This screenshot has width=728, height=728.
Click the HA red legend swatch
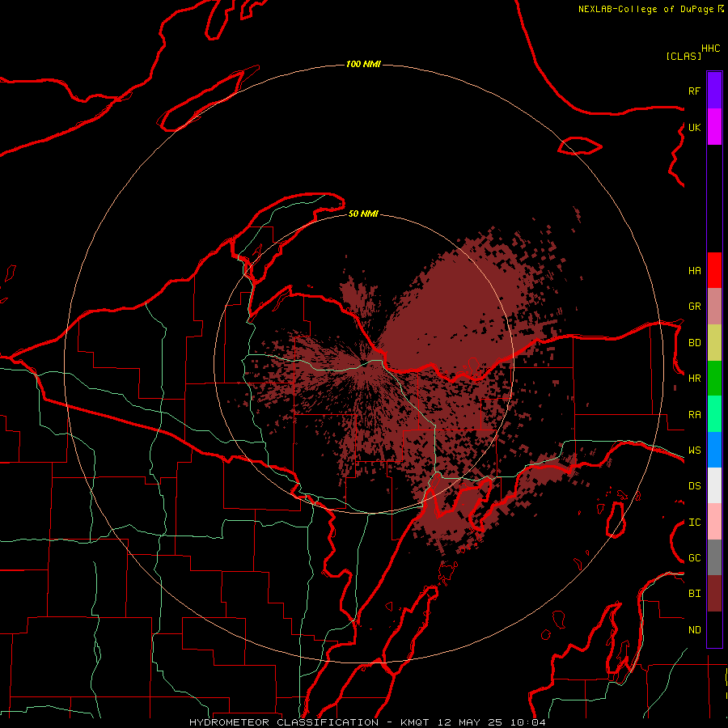click(714, 270)
